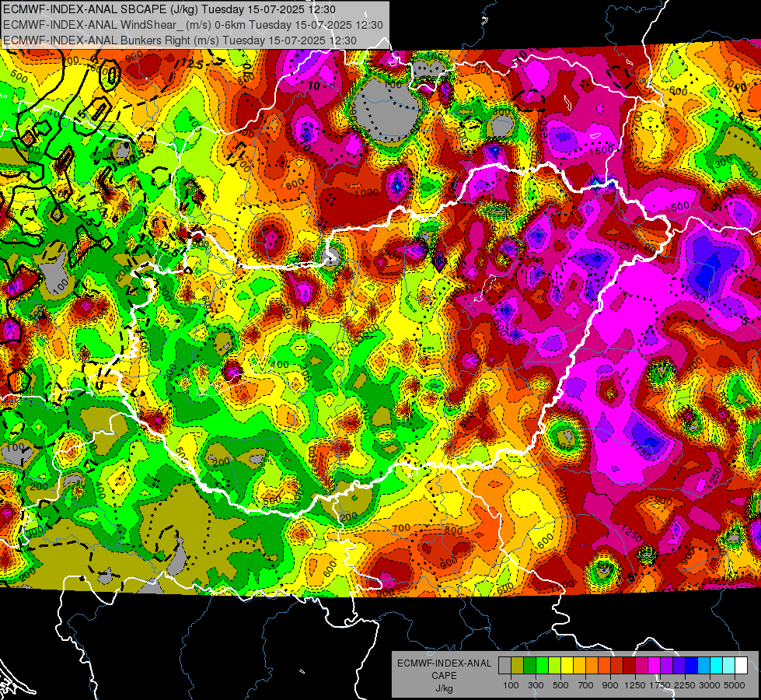Viewport: 761px width, 700px height.
Task: Click the dark green legend swatch
Action: pos(530,666)
